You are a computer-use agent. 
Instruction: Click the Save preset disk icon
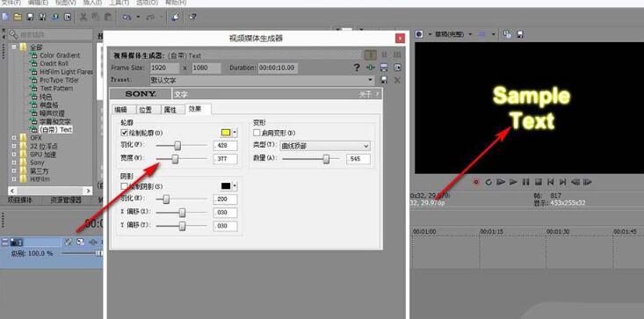point(384,80)
